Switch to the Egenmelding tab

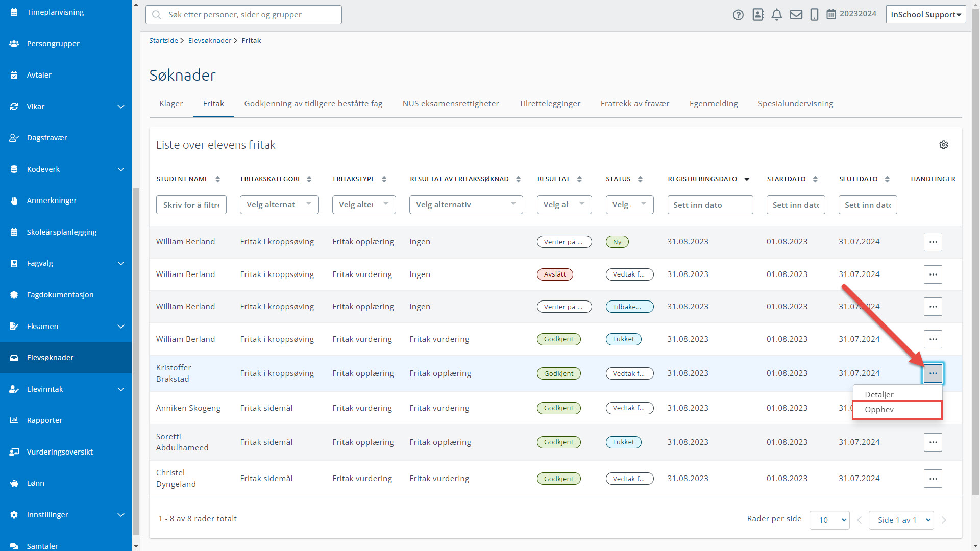714,104
